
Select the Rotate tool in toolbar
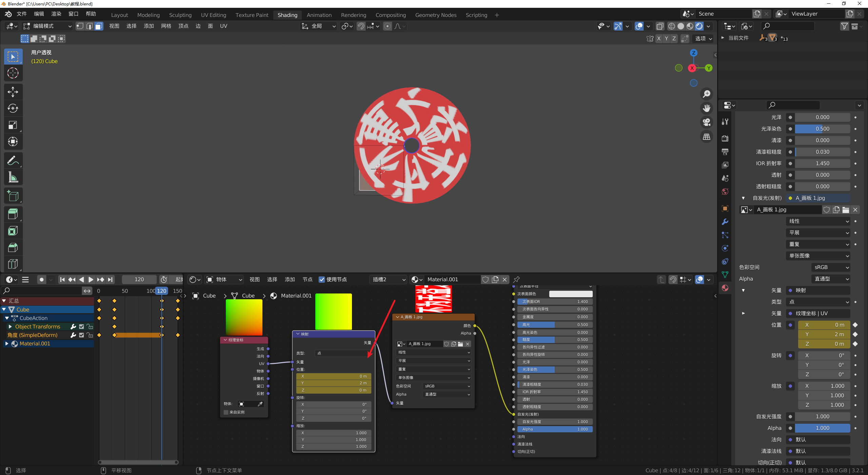point(13,108)
